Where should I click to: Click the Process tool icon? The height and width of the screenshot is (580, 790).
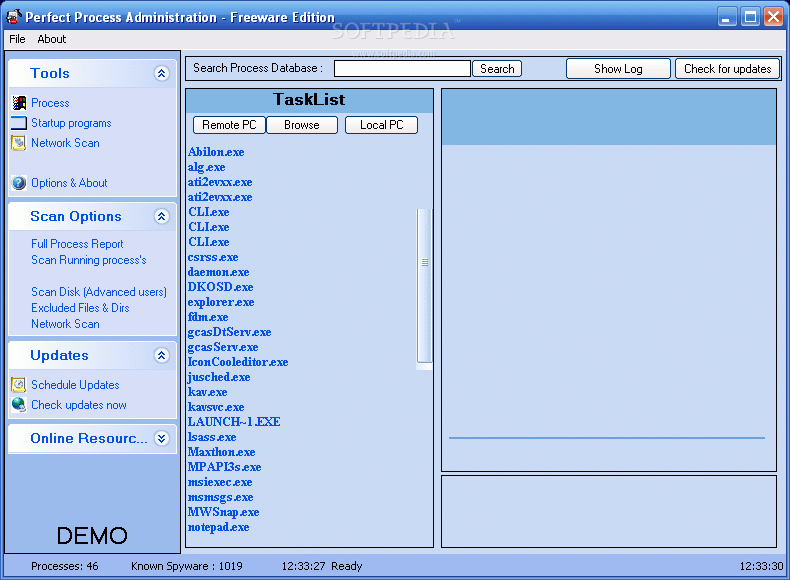point(19,103)
